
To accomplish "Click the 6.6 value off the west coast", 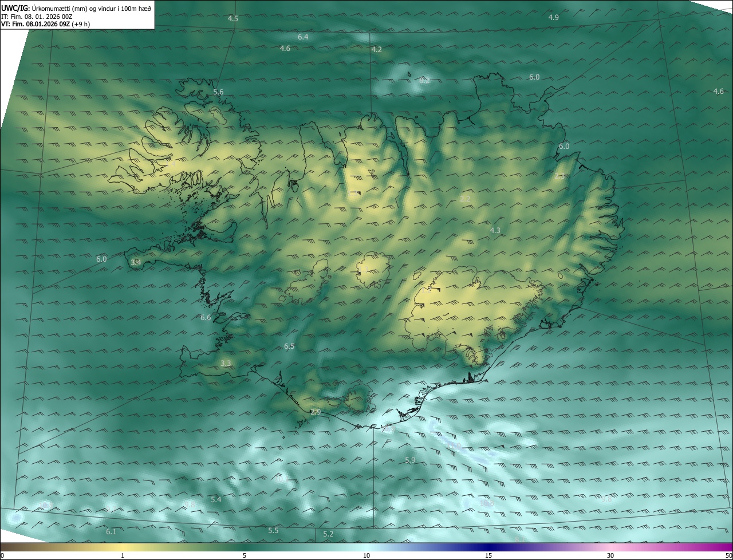I will point(206,318).
